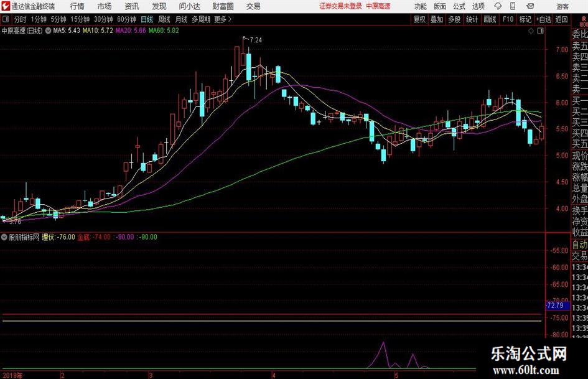This screenshot has width=588, height=379.
Task: Click month 5 marker on time axis
Action: 396,375
